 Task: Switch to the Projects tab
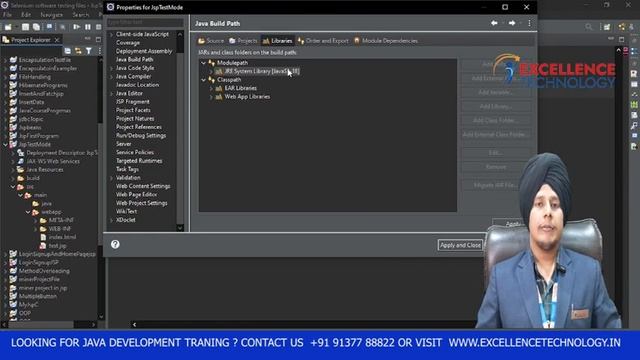243,41
